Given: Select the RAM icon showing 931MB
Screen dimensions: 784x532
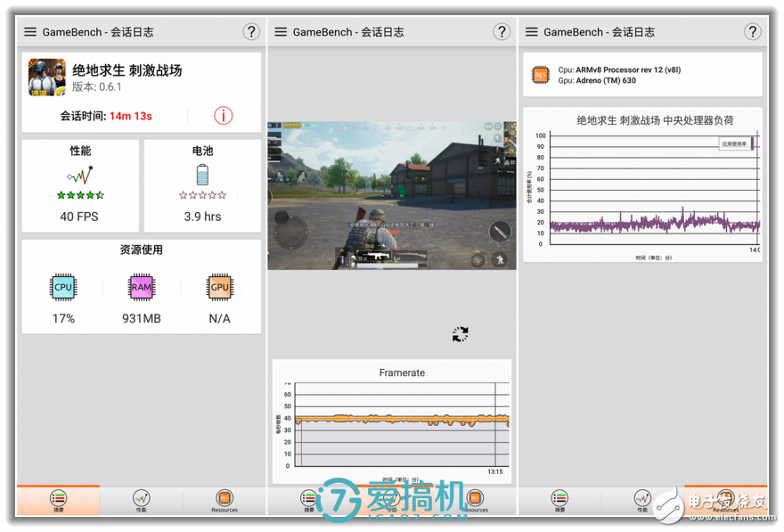Looking at the screenshot, I should click(x=142, y=287).
